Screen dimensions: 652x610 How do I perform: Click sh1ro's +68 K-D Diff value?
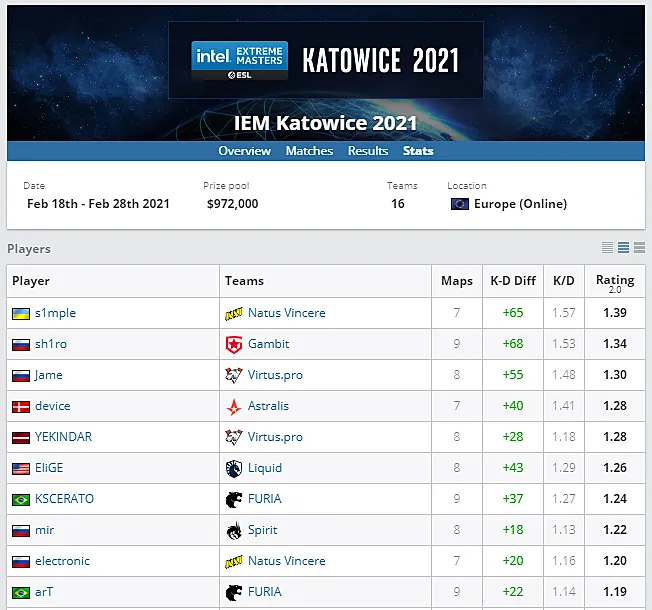pos(513,344)
